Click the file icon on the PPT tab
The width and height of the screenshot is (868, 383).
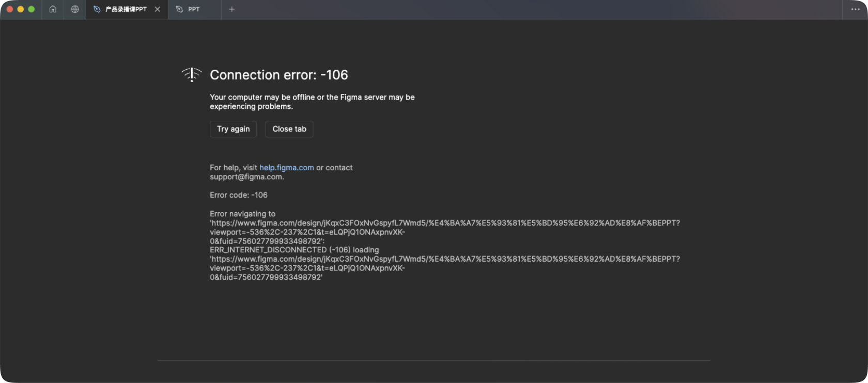179,9
